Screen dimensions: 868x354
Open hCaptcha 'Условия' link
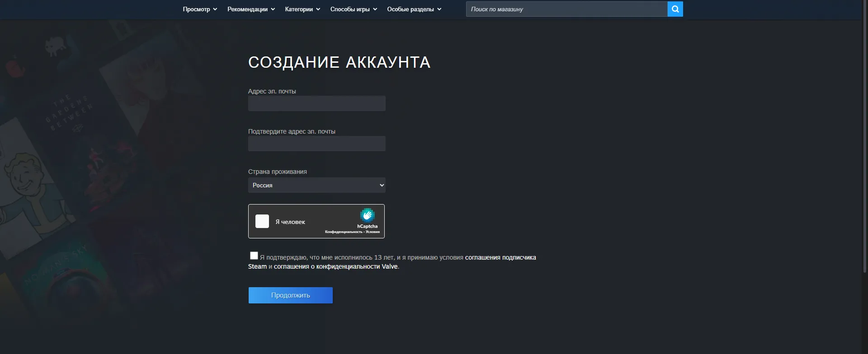(x=373, y=232)
